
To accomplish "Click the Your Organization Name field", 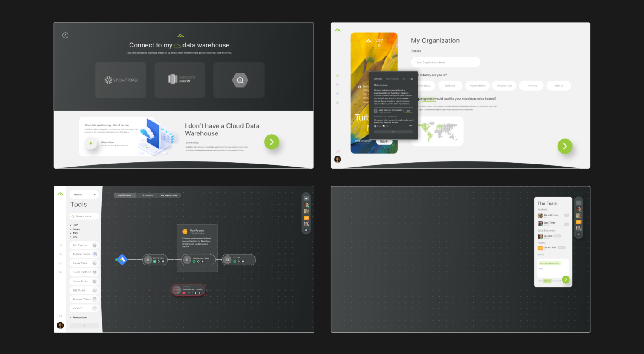I will tap(446, 62).
